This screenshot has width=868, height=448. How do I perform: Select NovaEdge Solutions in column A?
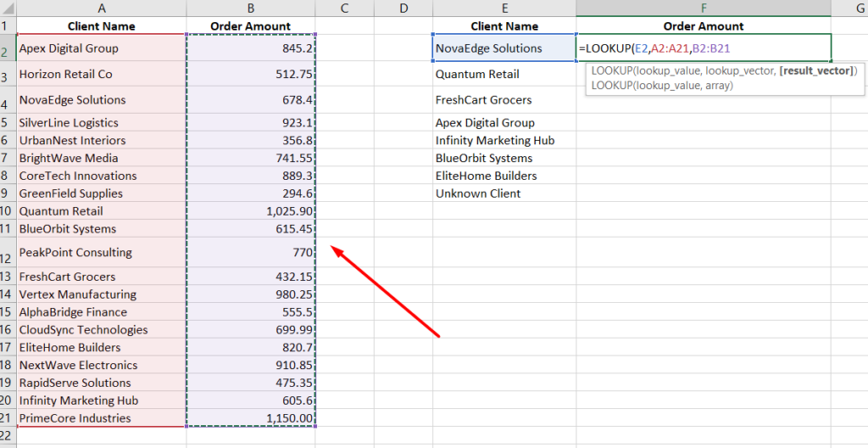102,100
